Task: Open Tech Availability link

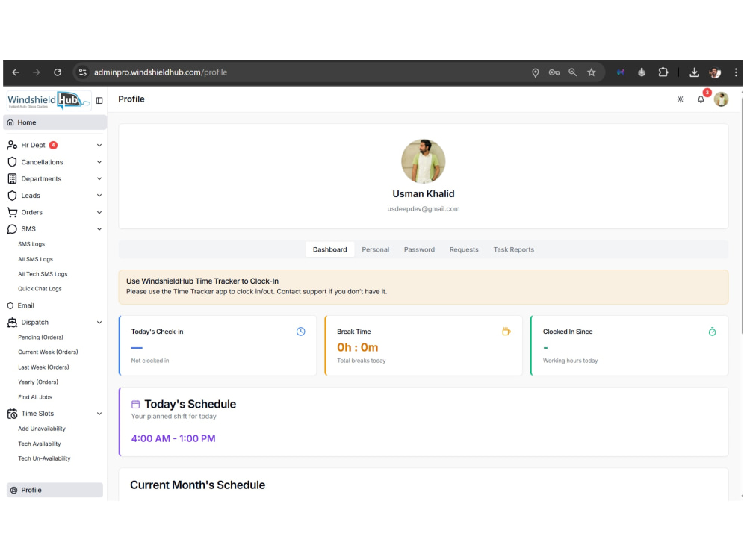Action: point(40,444)
